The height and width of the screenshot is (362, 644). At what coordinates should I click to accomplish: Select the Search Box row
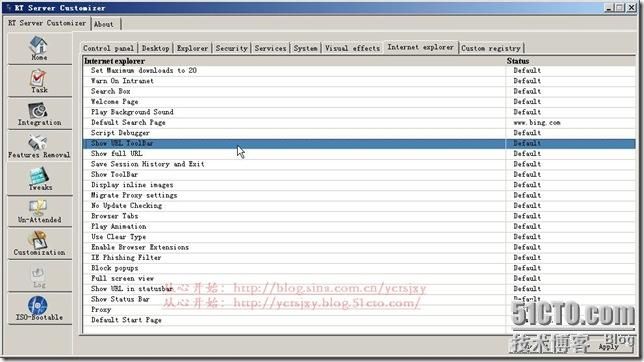tap(359, 91)
